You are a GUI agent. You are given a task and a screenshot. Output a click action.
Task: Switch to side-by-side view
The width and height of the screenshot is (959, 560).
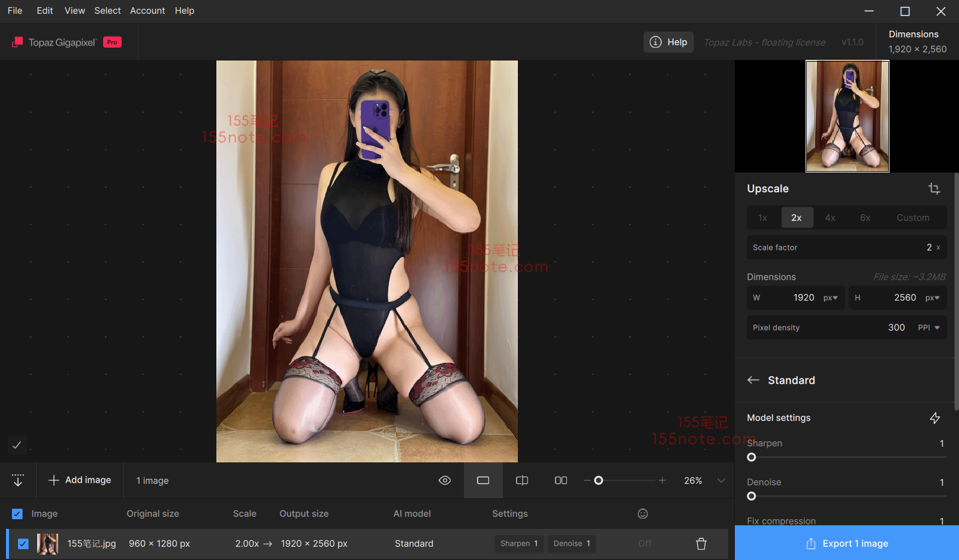561,480
